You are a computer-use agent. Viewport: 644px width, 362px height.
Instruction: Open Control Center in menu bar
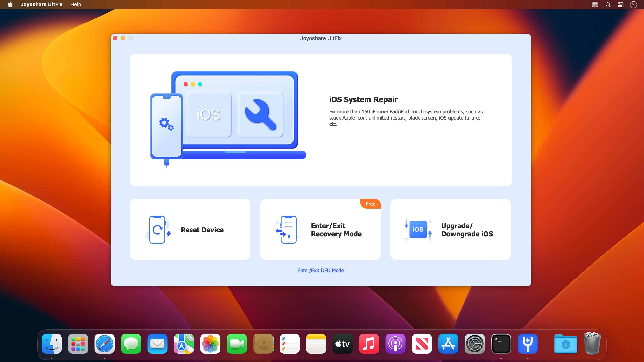(620, 4)
